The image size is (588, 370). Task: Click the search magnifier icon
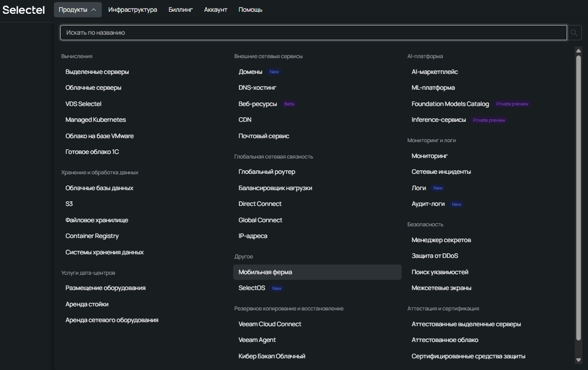(574, 33)
